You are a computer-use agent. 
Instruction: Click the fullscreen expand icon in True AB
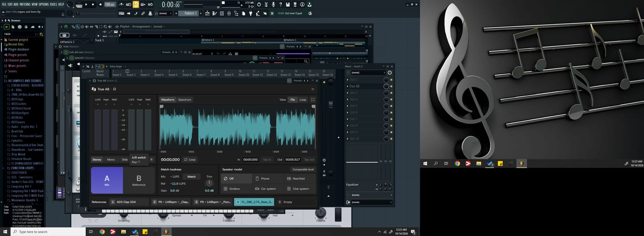313,100
